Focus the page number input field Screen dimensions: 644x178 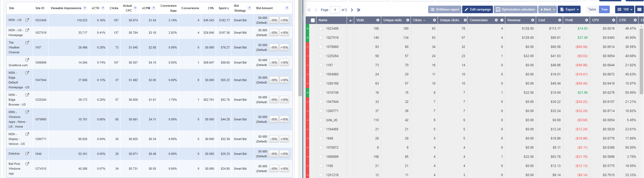[335, 10]
